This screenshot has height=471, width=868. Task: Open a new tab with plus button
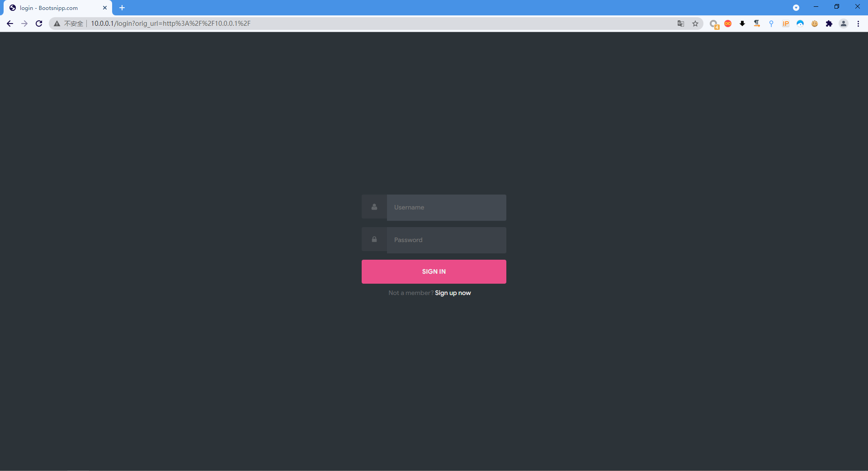tap(122, 8)
